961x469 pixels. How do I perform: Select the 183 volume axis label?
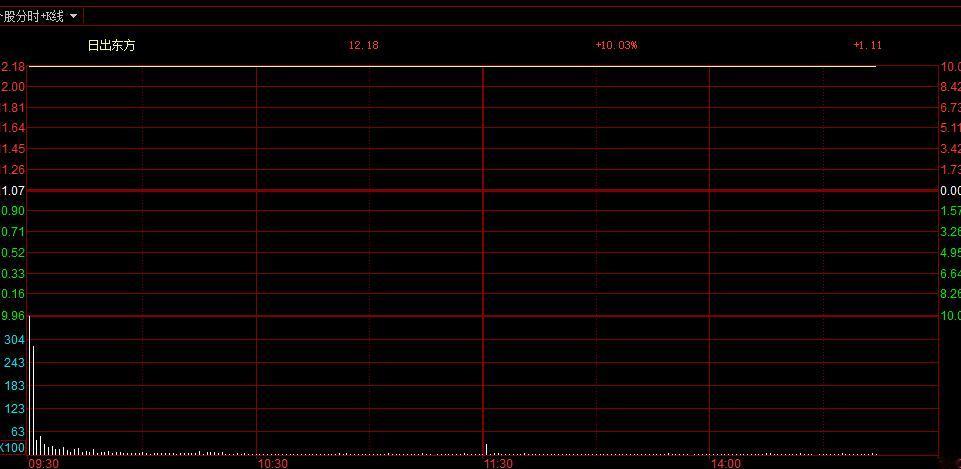pos(14,386)
